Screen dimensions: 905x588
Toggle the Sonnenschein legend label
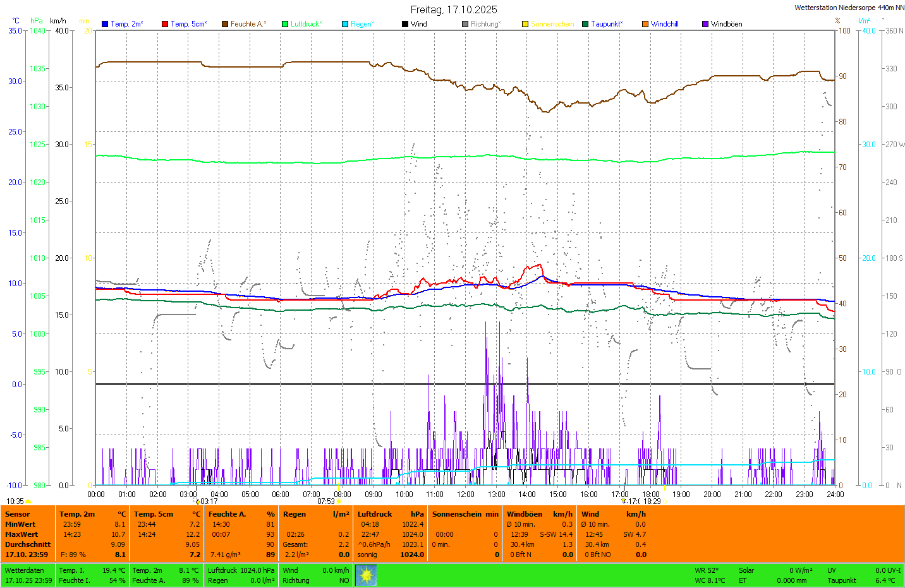pos(552,24)
